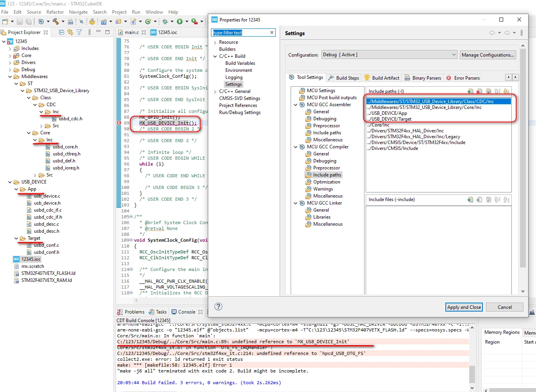Viewport: 536px width, 392px height.
Task: Switch to the Build Steps tab
Action: 343,78
